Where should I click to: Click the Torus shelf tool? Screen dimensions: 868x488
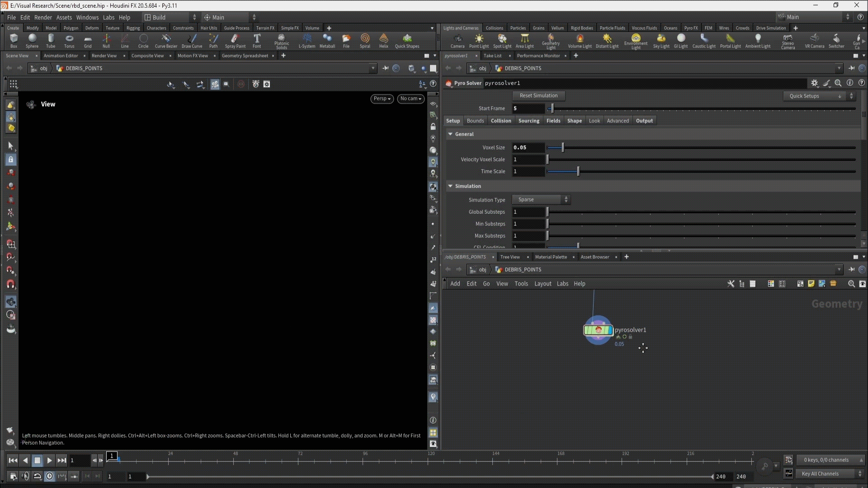coord(69,40)
